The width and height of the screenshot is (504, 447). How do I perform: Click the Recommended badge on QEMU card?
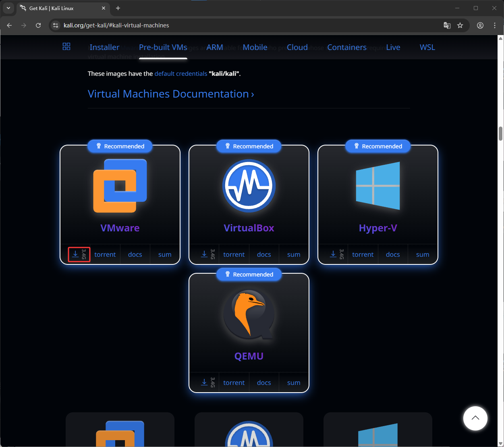click(x=249, y=274)
